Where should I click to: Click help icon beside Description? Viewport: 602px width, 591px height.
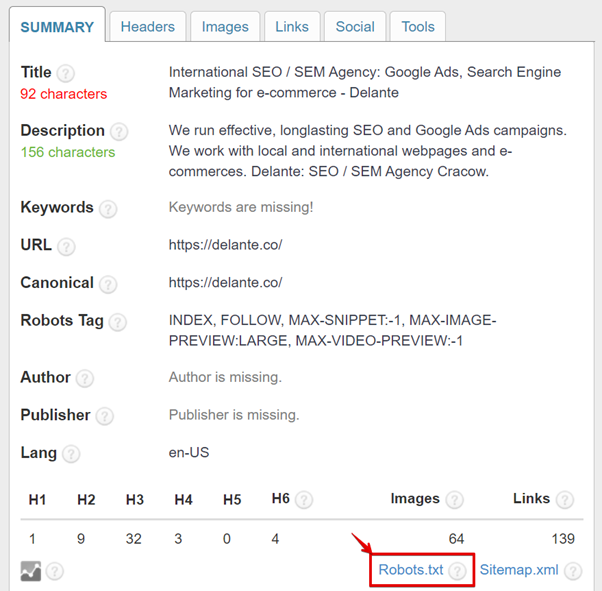tap(119, 131)
